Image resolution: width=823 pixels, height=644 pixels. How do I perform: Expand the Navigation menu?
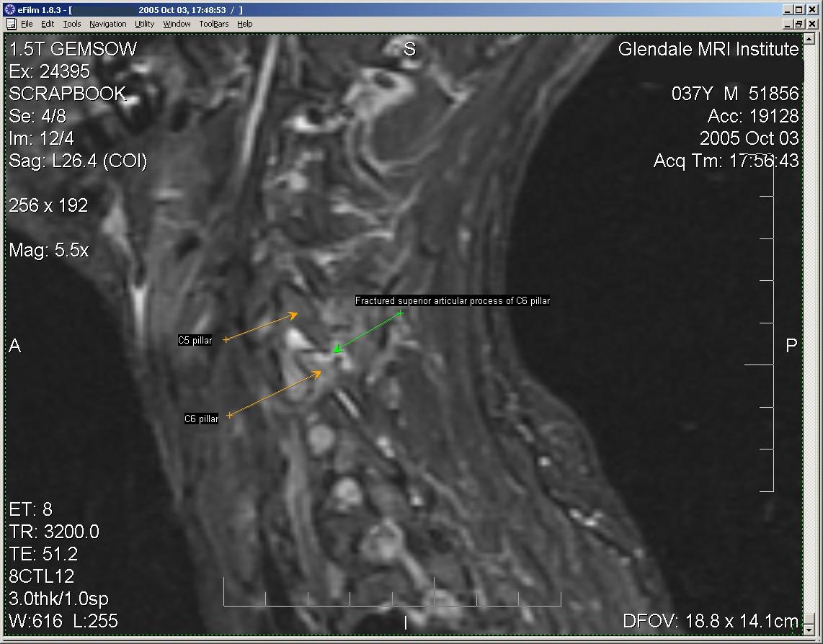tap(107, 24)
